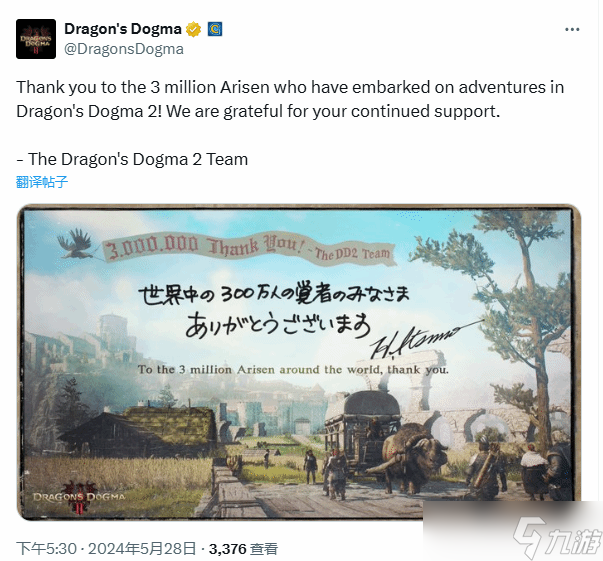The width and height of the screenshot is (603, 561).
Task: Open the three-dot more options menu
Action: [572, 29]
